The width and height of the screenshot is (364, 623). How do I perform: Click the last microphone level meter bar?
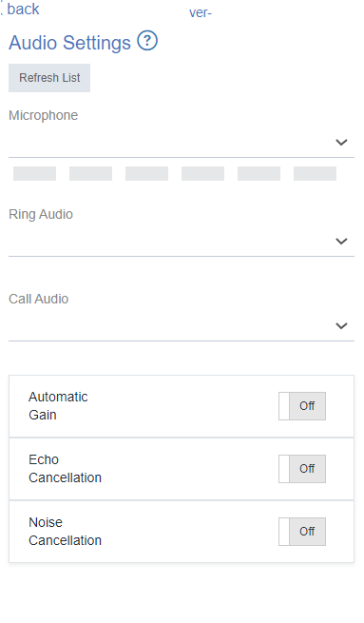(x=316, y=174)
